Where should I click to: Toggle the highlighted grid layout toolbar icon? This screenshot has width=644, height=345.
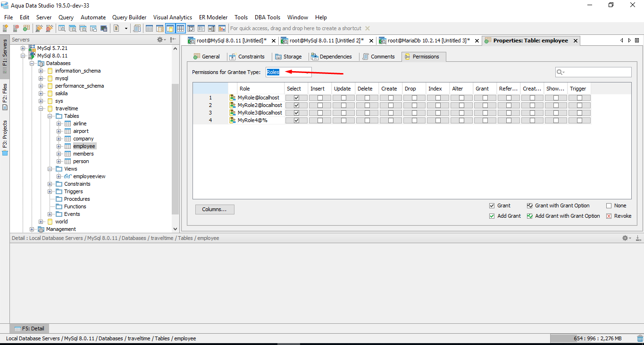click(180, 28)
